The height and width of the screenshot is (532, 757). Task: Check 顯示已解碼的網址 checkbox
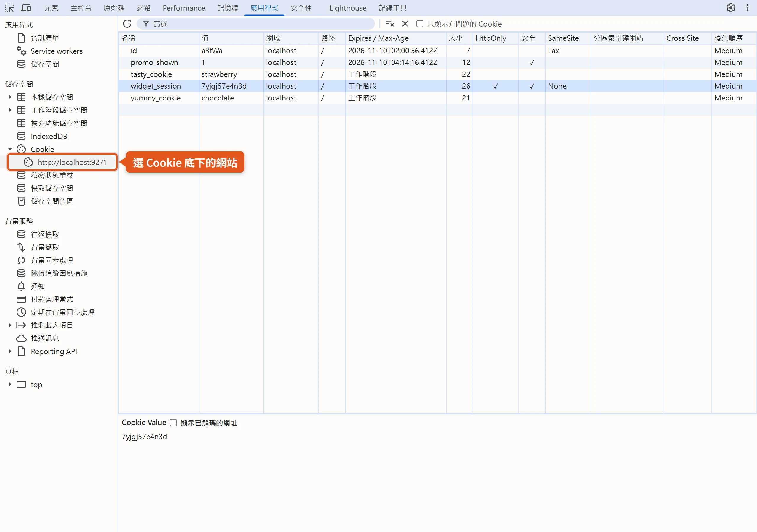(173, 423)
